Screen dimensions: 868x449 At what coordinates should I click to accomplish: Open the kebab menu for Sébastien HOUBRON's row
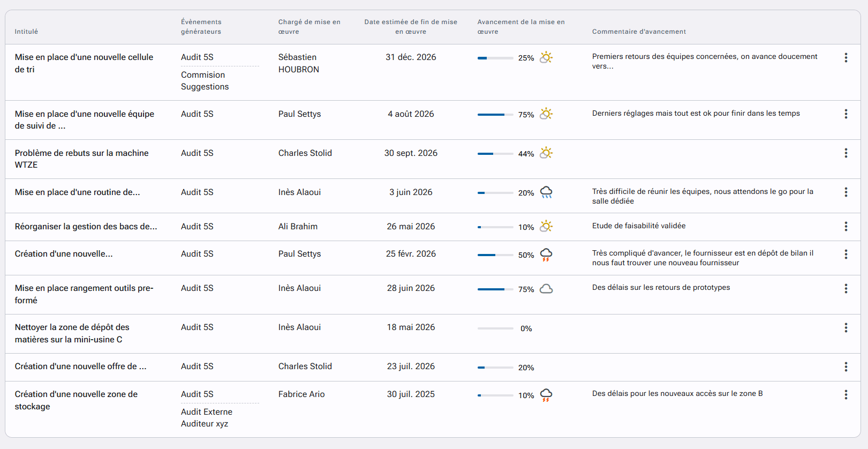(x=846, y=57)
